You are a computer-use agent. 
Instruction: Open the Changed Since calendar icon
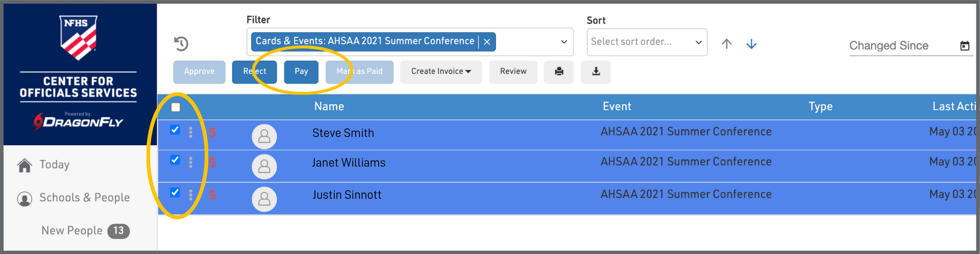click(964, 46)
